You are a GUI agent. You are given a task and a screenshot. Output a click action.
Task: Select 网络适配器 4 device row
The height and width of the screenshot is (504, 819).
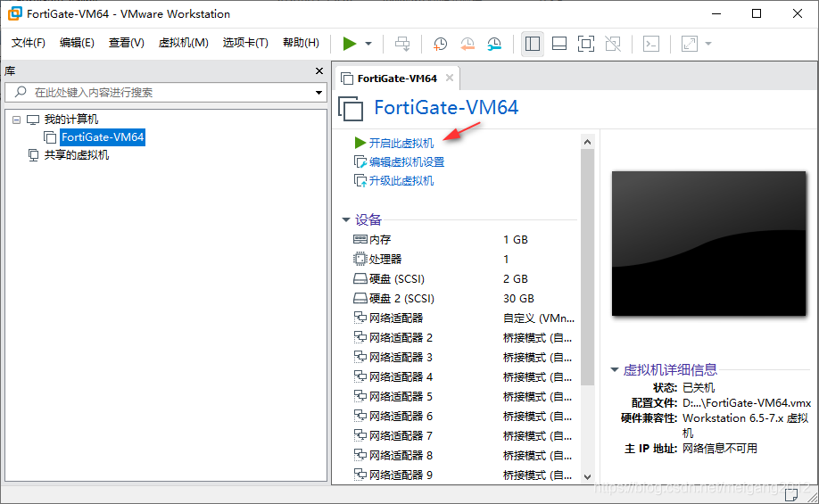(x=465, y=377)
